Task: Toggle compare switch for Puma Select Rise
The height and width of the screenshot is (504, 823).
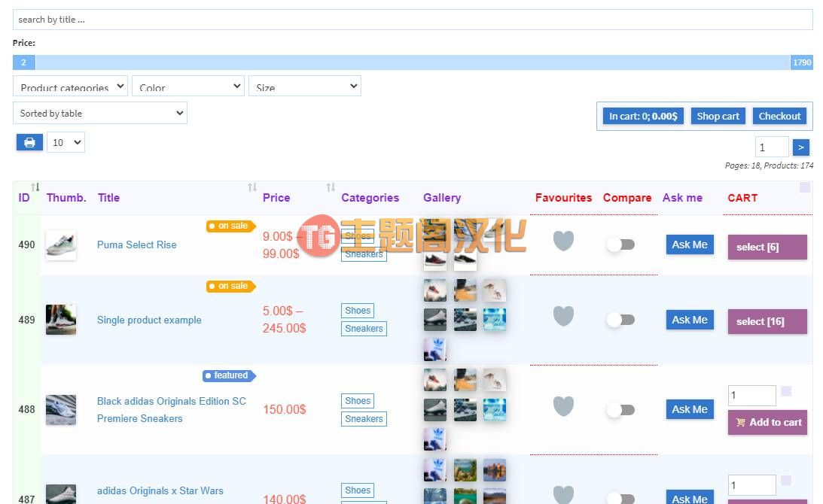Action: pos(620,244)
